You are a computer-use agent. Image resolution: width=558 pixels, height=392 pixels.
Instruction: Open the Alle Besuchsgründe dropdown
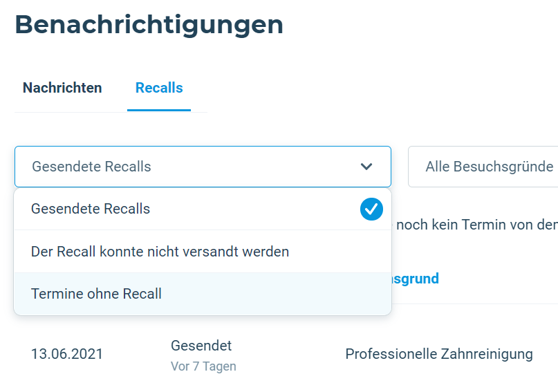tap(483, 167)
